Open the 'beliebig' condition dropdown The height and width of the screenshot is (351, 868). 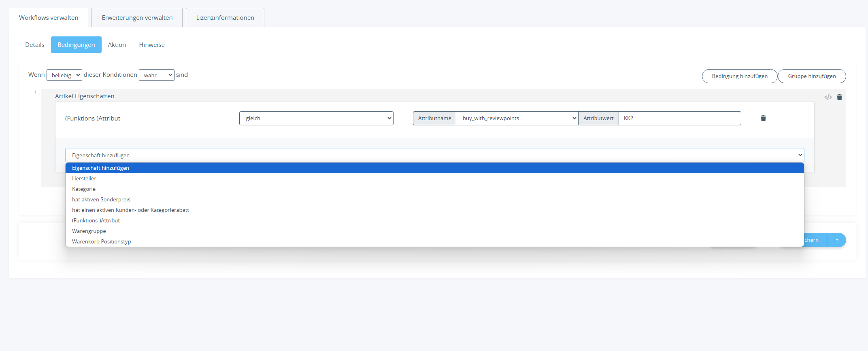coord(64,75)
